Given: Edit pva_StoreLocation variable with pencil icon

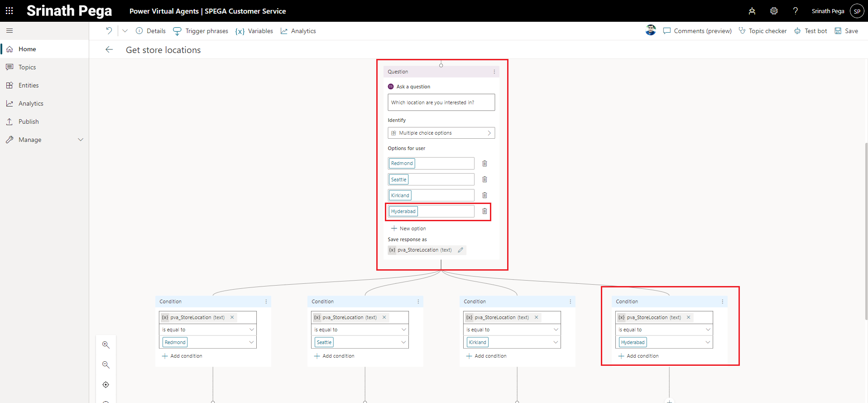Looking at the screenshot, I should tap(460, 250).
